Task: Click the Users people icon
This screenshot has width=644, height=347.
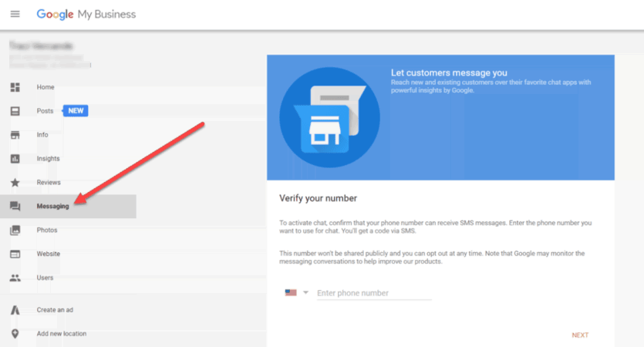Action: click(x=15, y=278)
